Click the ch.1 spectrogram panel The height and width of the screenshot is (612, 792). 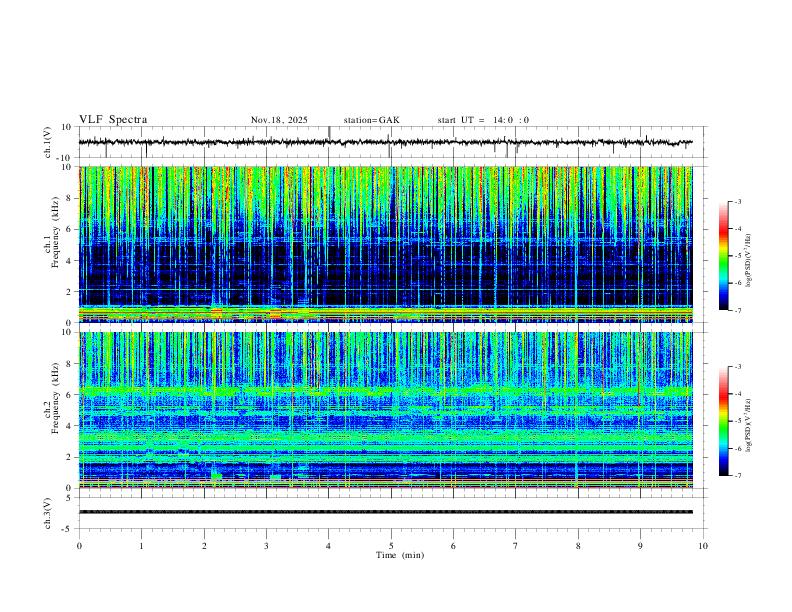tap(385, 244)
